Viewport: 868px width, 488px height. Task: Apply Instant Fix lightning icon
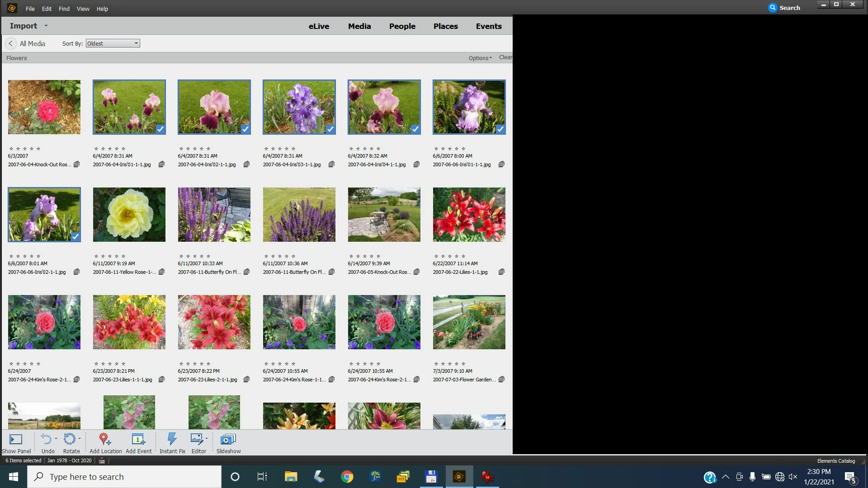(172, 439)
